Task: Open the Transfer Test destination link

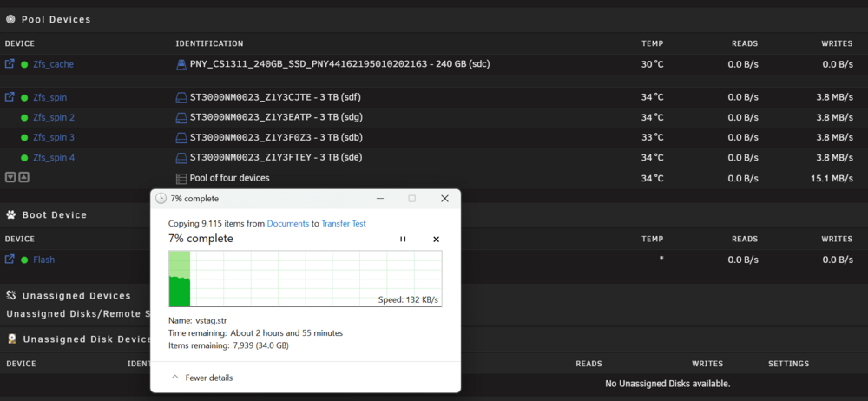Action: tap(344, 224)
